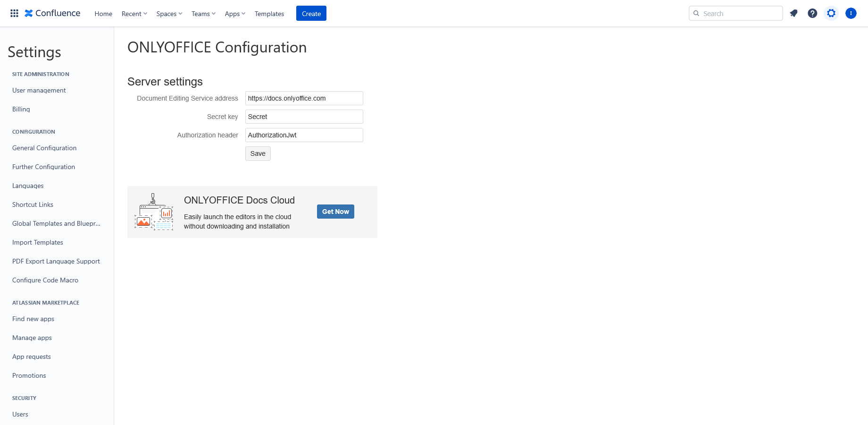This screenshot has height=425, width=868.
Task: Click the ONLYOFFICE Docs Cloud illustration
Action: 154,212
